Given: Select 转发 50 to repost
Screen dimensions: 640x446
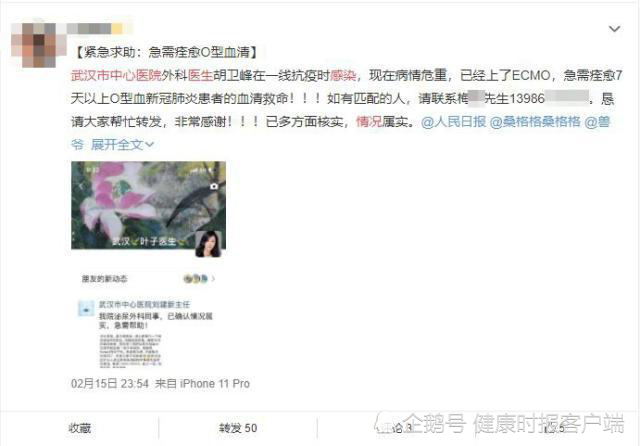Looking at the screenshot, I should click(x=238, y=428).
